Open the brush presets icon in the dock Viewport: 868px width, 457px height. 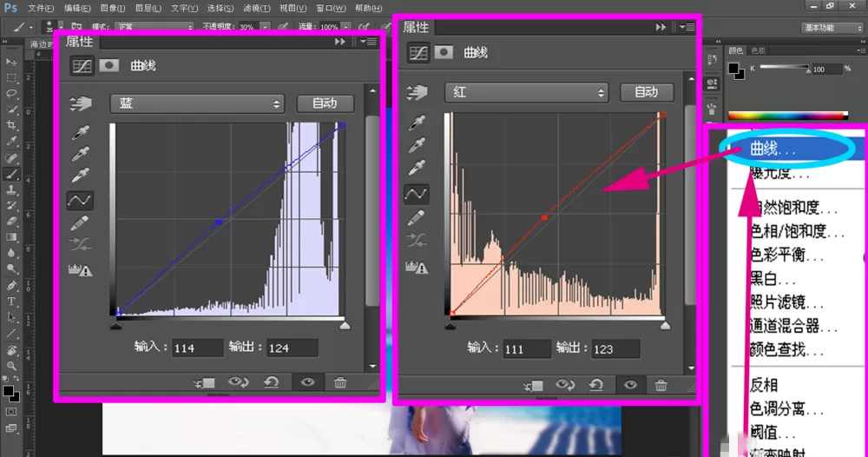(712, 108)
